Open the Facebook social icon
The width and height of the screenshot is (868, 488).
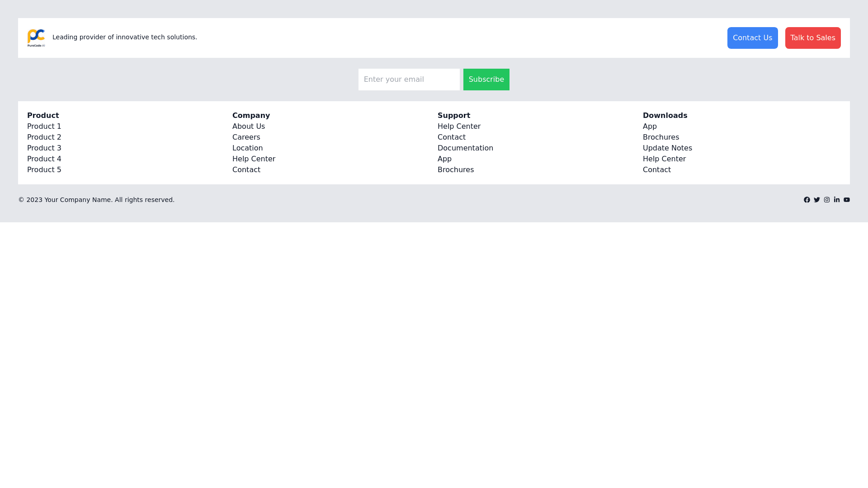click(x=807, y=200)
